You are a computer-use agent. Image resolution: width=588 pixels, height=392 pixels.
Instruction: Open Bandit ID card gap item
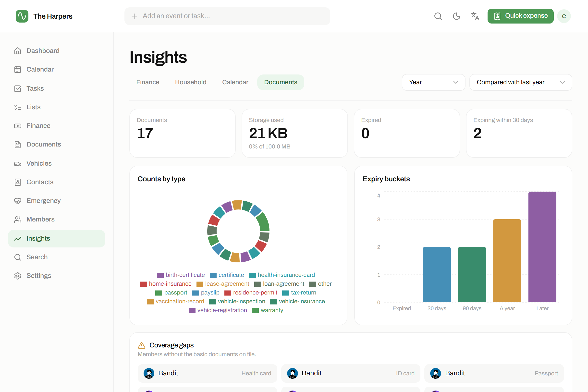pos(351,373)
